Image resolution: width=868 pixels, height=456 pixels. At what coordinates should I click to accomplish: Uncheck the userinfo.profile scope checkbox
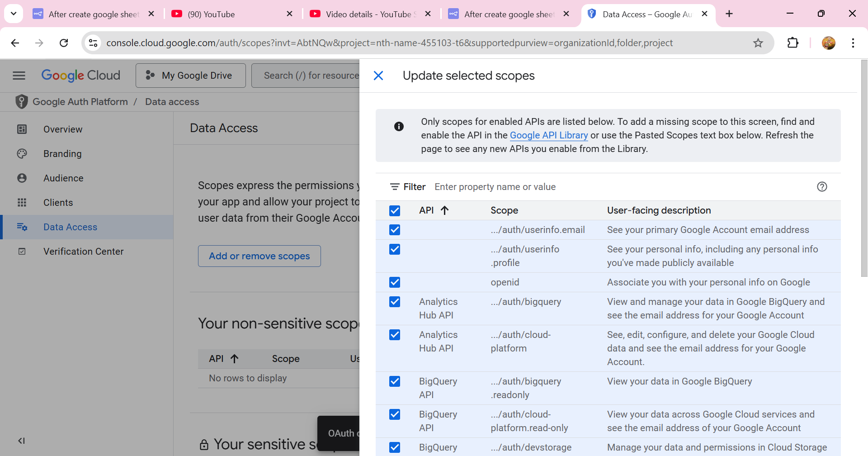395,249
